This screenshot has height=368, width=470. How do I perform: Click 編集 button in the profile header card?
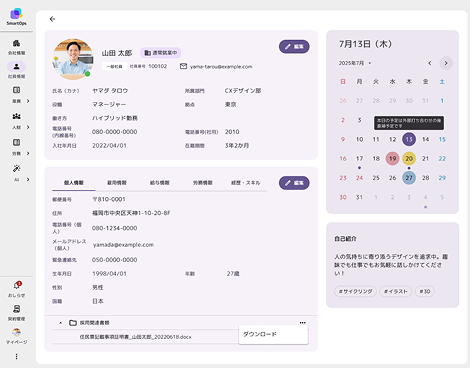tap(294, 47)
